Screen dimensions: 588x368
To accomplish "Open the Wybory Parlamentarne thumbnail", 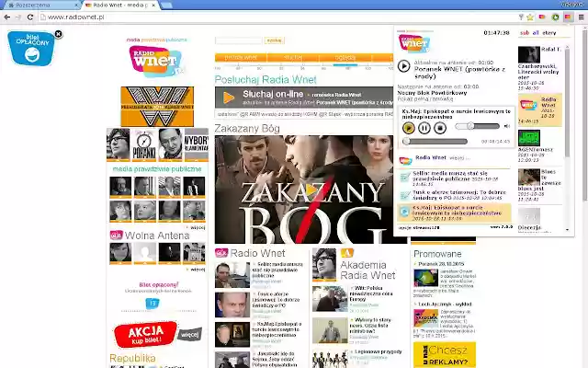I will tap(196, 144).
